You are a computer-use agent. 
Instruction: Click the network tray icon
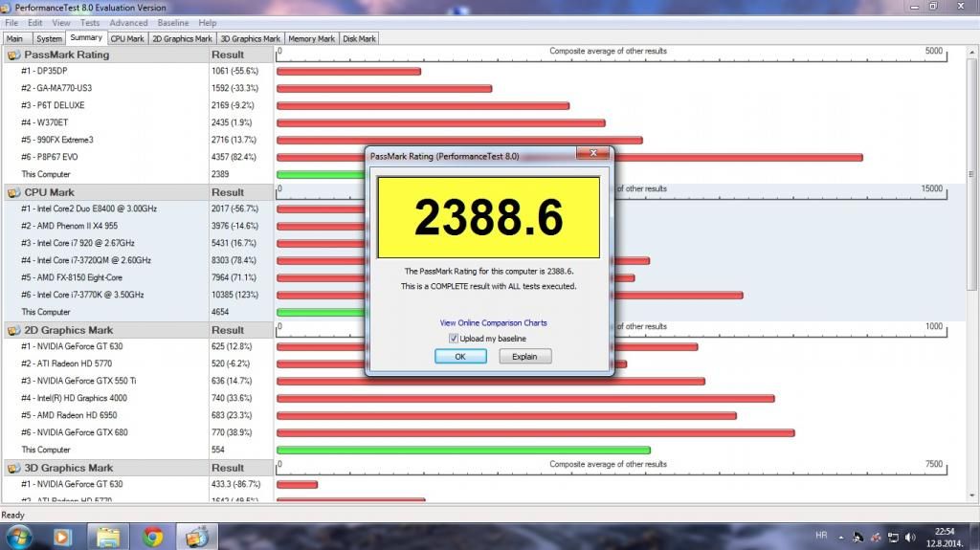[893, 537]
